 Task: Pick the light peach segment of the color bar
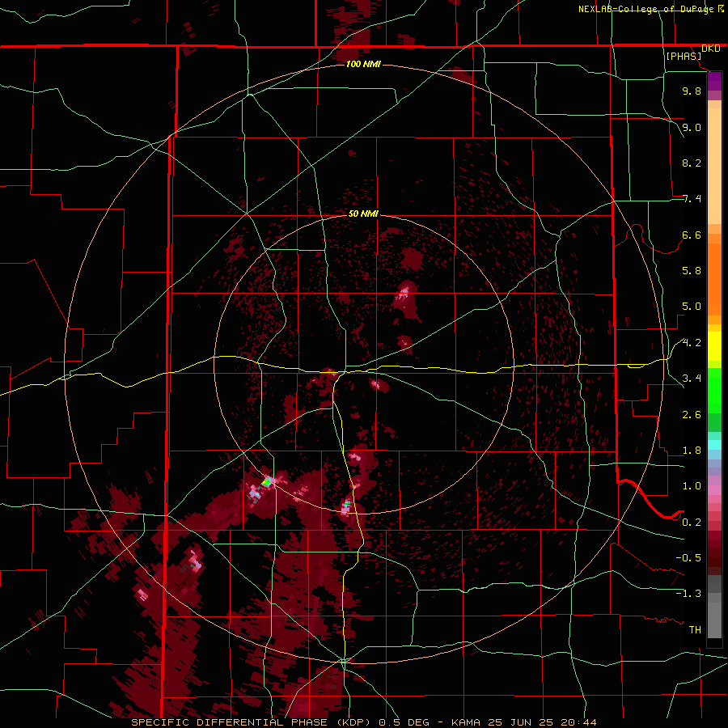714,166
